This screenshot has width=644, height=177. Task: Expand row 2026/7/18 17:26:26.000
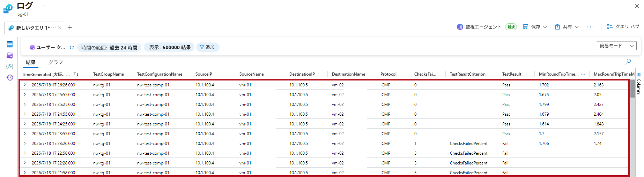click(25, 85)
